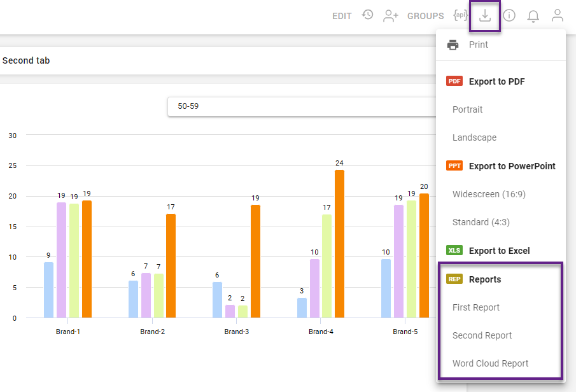Choose Landscape PDF export option
The width and height of the screenshot is (576, 392).
(x=474, y=137)
